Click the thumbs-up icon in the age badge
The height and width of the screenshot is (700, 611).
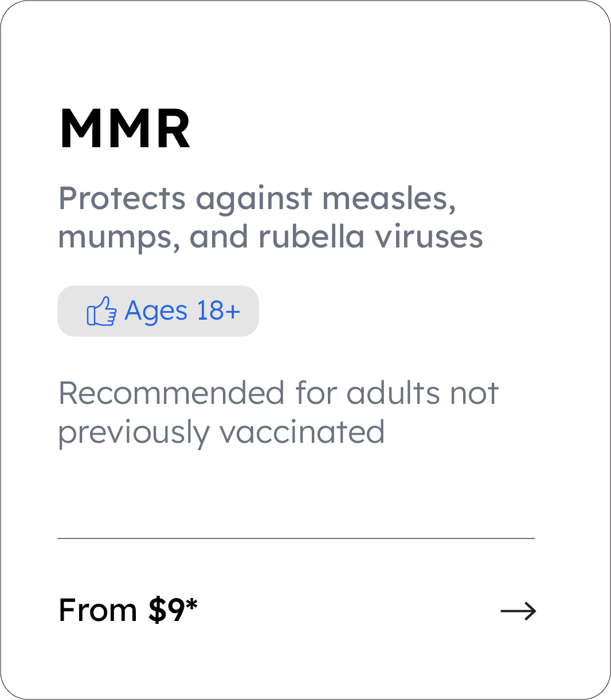point(101,312)
